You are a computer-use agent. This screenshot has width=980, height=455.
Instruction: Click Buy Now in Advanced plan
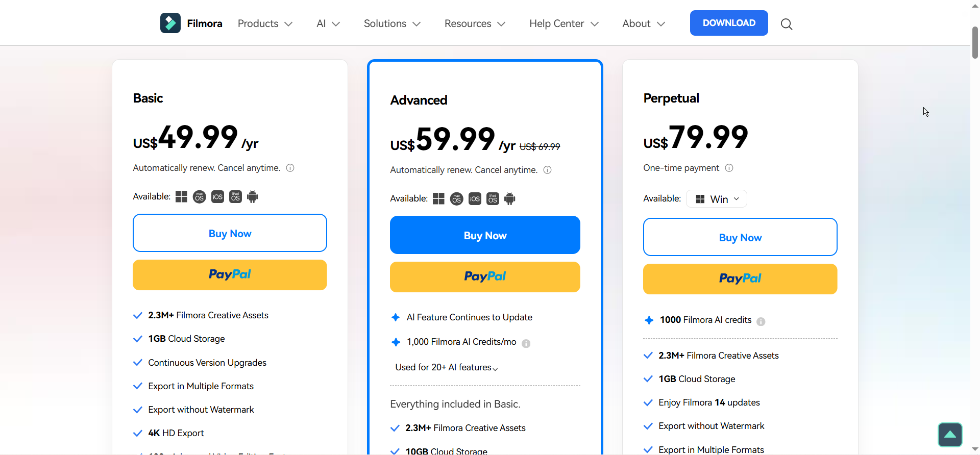coord(485,235)
